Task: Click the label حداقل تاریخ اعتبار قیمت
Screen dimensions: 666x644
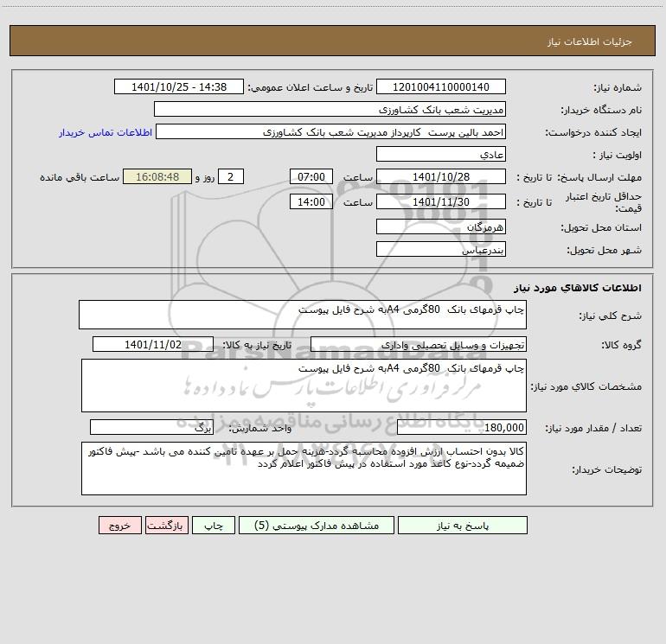Action: tap(604, 202)
